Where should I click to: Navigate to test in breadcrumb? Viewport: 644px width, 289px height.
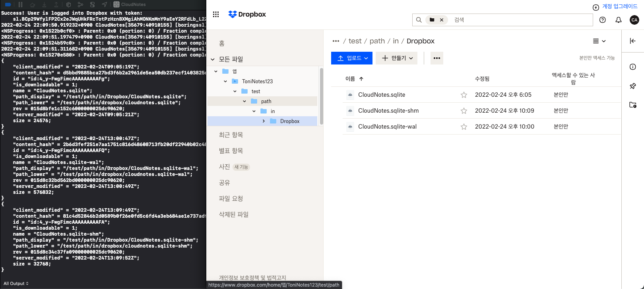pos(355,41)
